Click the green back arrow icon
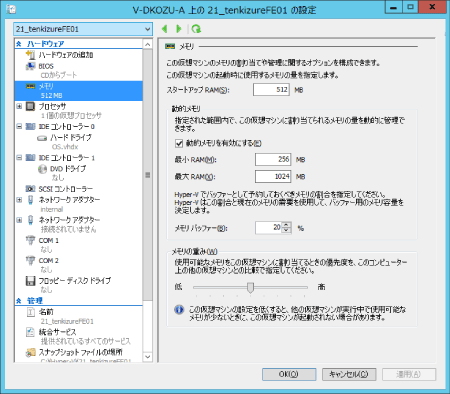Screen dimensions: 450x394 pyautogui.click(x=164, y=29)
